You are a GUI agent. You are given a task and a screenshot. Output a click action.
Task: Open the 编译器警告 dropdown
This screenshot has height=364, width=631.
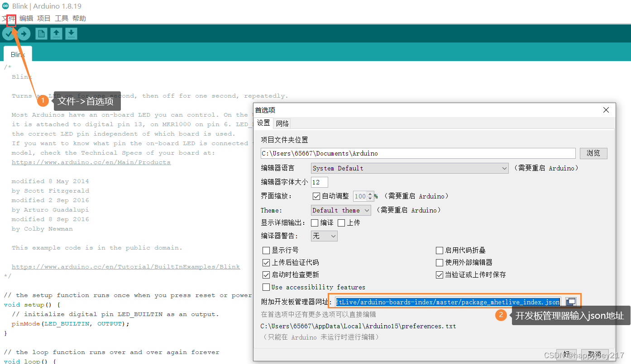pos(324,236)
